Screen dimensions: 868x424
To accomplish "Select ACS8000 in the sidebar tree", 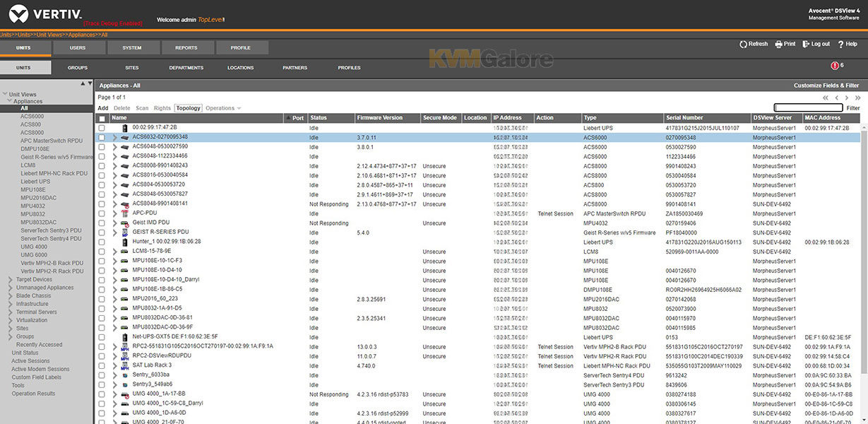I will click(32, 132).
